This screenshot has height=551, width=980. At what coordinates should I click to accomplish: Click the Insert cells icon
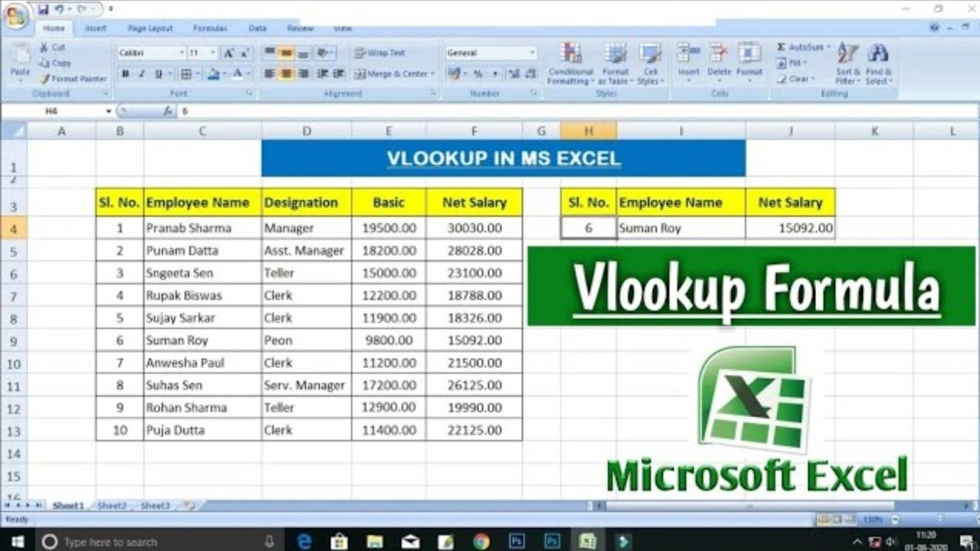point(688,54)
